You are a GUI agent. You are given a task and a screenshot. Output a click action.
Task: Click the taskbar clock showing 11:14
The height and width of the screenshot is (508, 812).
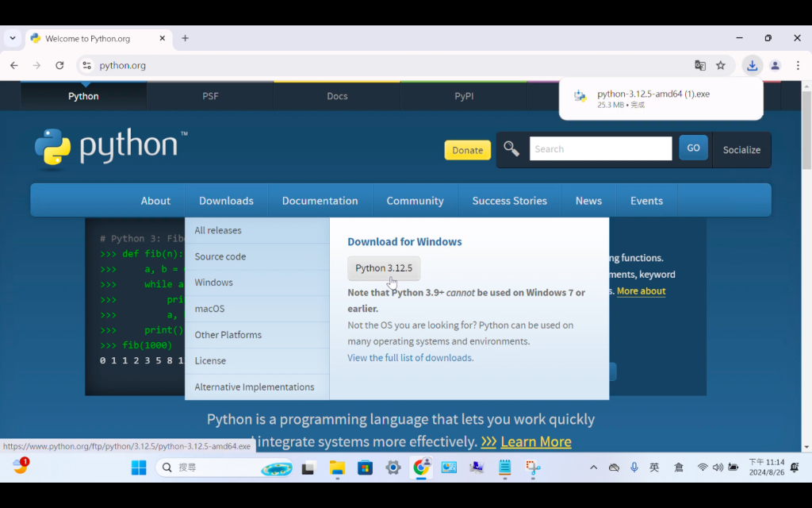(767, 467)
